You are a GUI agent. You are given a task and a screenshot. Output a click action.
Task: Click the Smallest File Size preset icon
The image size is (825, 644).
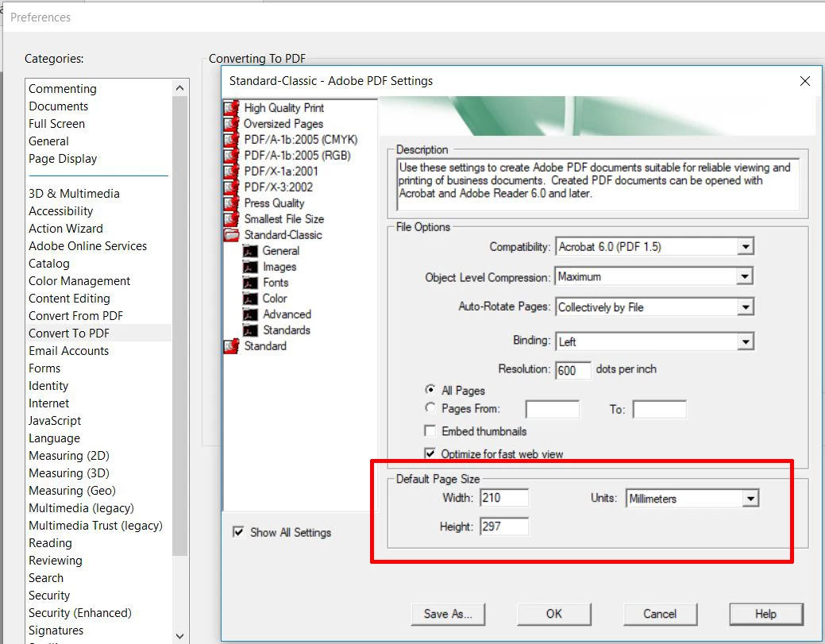pyautogui.click(x=232, y=219)
